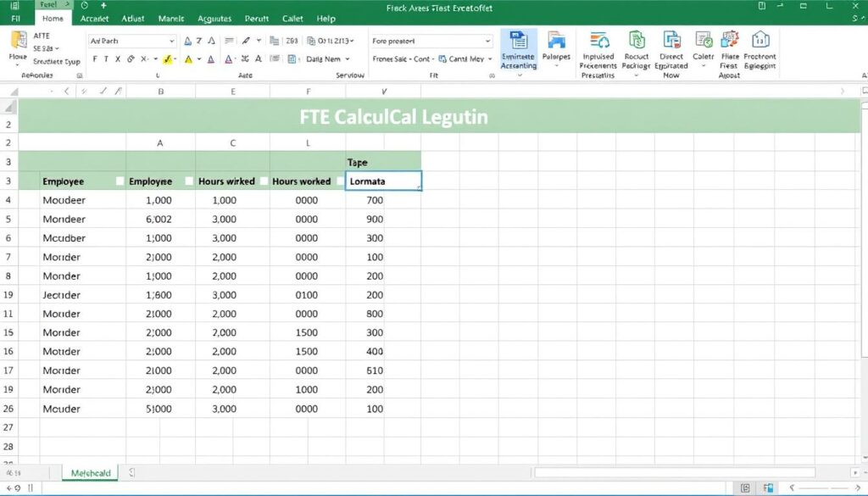Toggle the checkbox right of Hours worked header
868x496 pixels.
click(340, 181)
